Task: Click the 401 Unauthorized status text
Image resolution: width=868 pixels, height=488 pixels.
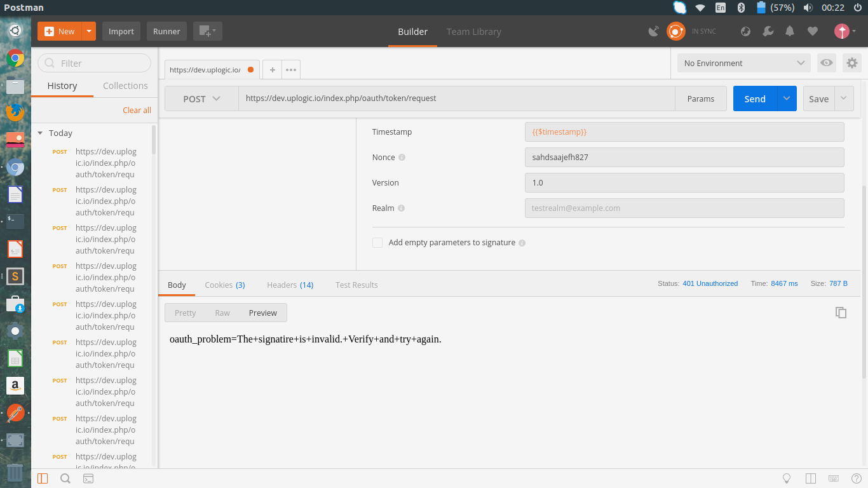Action: tap(710, 283)
